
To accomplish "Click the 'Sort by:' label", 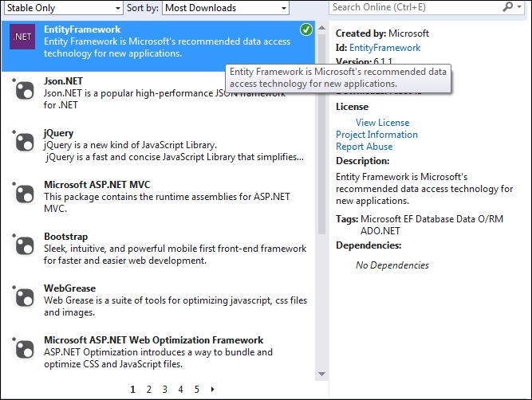I will tap(143, 7).
